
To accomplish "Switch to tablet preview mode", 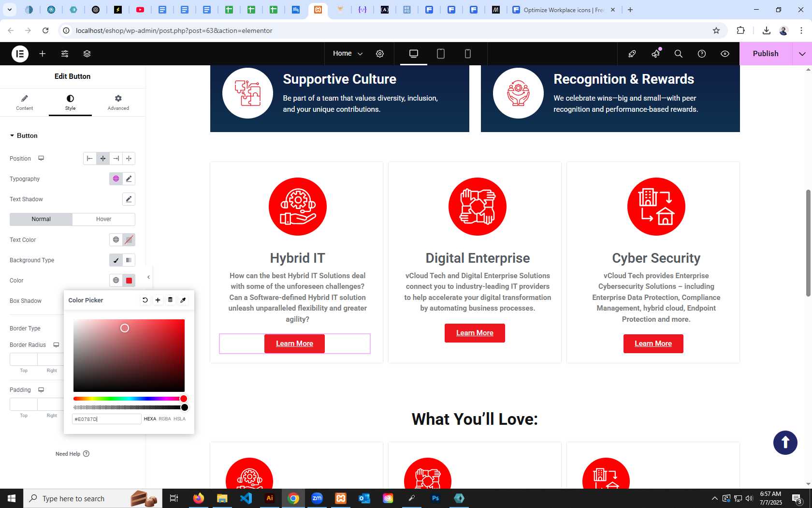I will pyautogui.click(x=441, y=54).
